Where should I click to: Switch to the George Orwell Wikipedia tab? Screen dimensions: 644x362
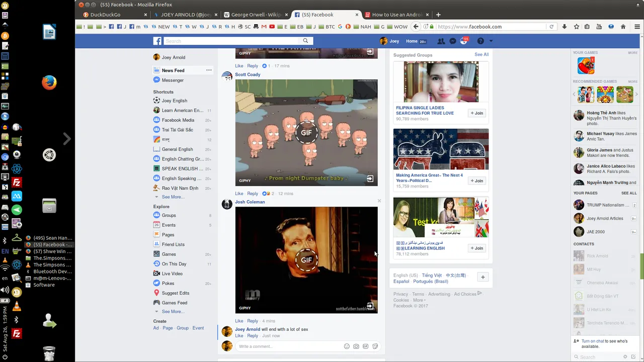click(256, 15)
